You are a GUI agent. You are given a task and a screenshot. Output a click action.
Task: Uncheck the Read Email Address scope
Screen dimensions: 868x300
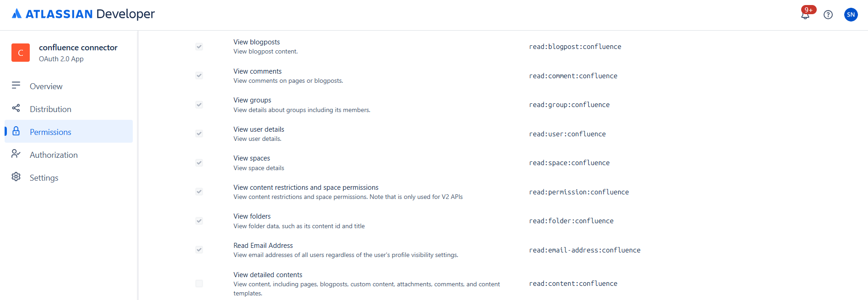(199, 250)
